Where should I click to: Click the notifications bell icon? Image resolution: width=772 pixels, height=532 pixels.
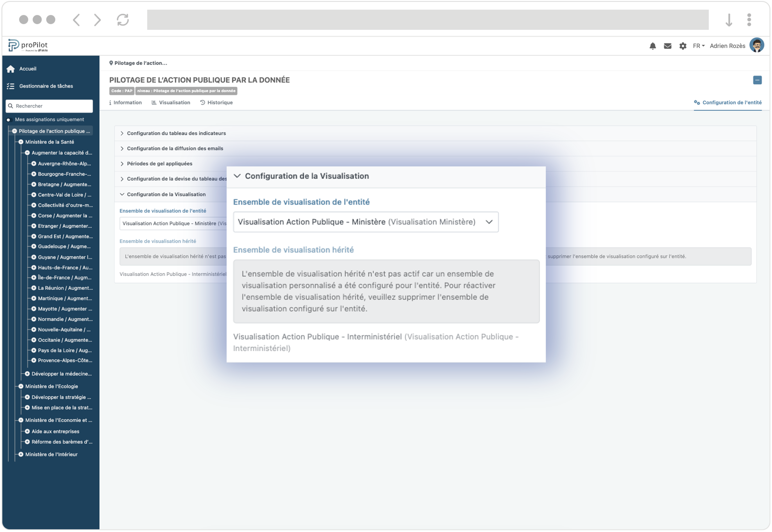pyautogui.click(x=652, y=46)
